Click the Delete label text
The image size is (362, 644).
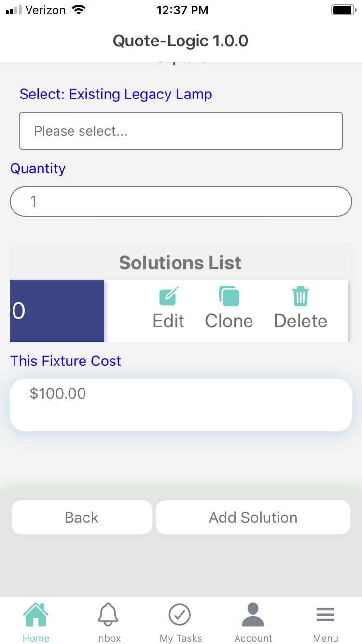[300, 321]
